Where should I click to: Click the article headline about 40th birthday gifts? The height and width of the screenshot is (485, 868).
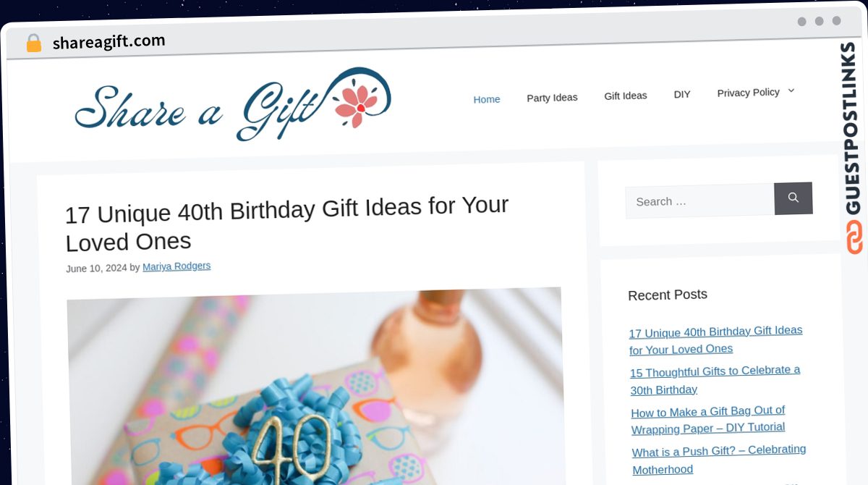[287, 223]
